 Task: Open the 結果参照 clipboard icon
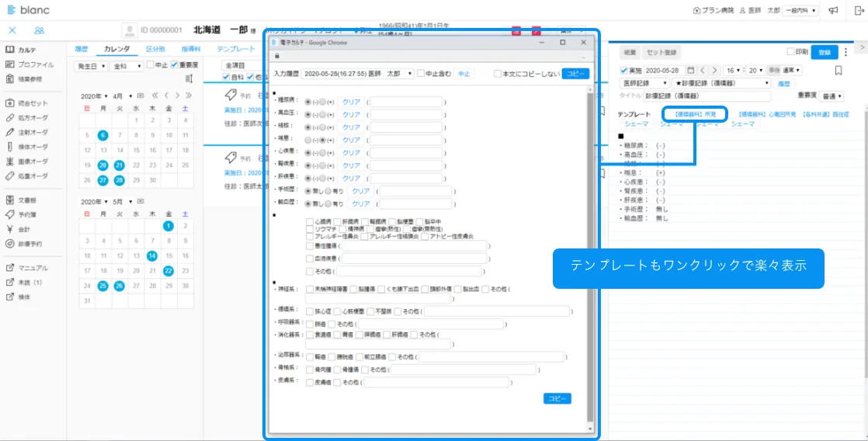click(9, 78)
